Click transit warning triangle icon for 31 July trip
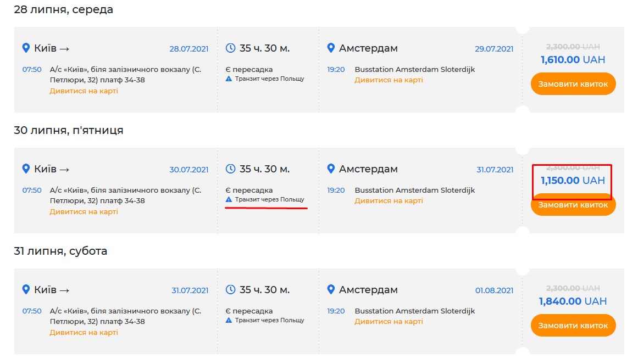 click(x=229, y=321)
